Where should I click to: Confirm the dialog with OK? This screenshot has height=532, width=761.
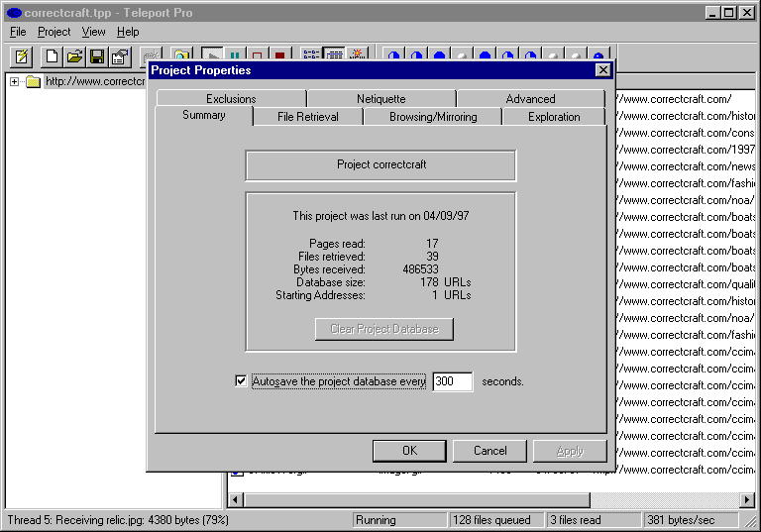(x=409, y=451)
